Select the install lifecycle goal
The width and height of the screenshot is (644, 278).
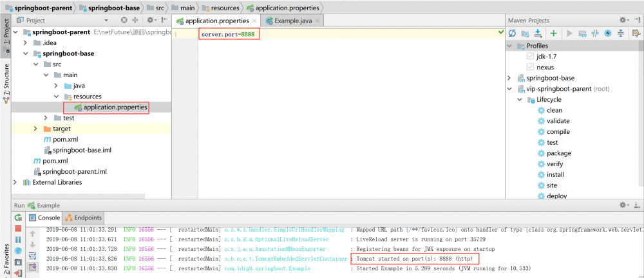click(x=555, y=174)
